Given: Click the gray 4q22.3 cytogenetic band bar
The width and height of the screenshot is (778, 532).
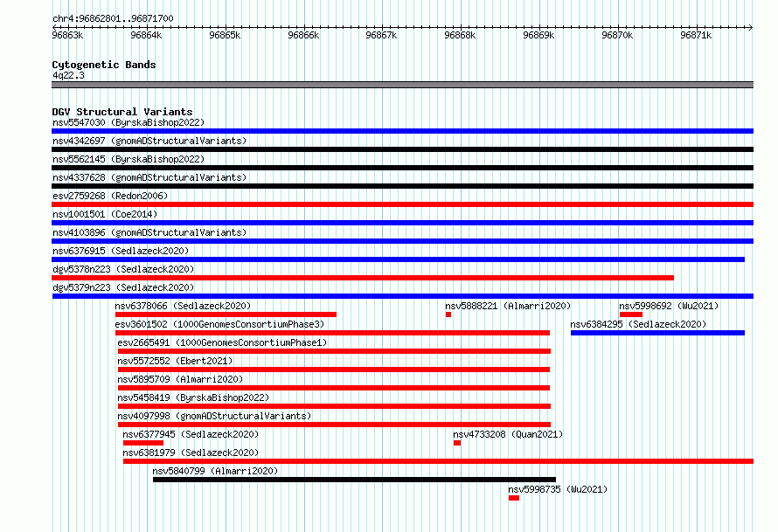Looking at the screenshot, I should pyautogui.click(x=402, y=85).
